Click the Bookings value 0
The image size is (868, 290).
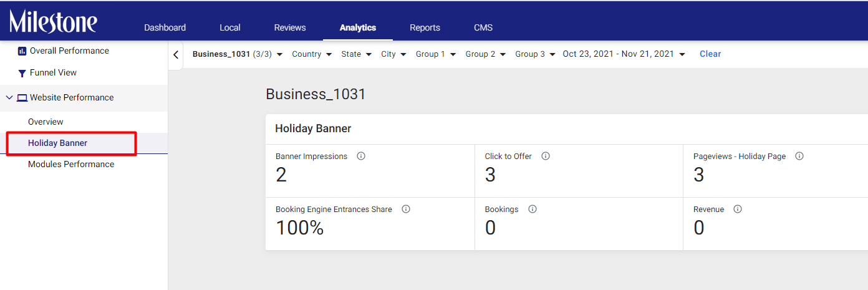click(x=490, y=228)
